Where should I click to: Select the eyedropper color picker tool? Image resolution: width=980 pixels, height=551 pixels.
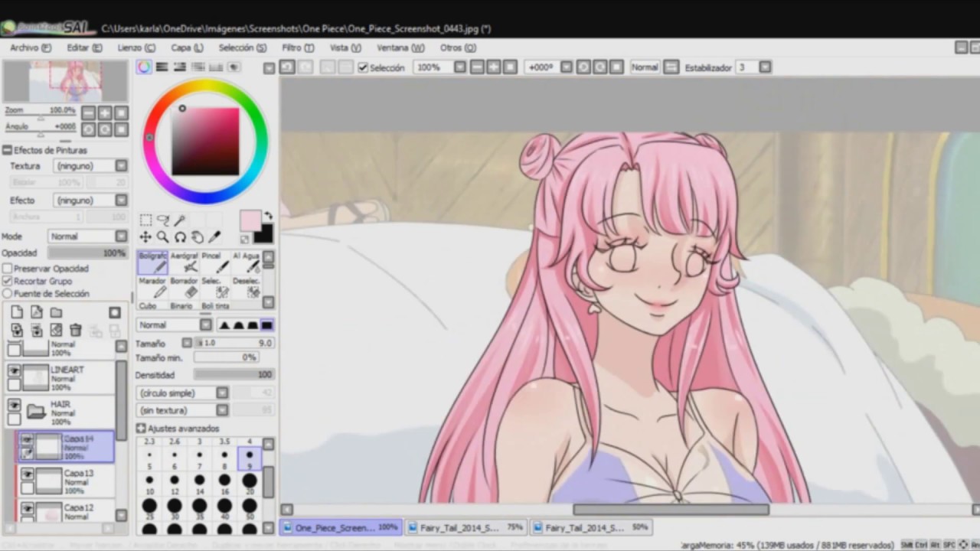point(214,237)
